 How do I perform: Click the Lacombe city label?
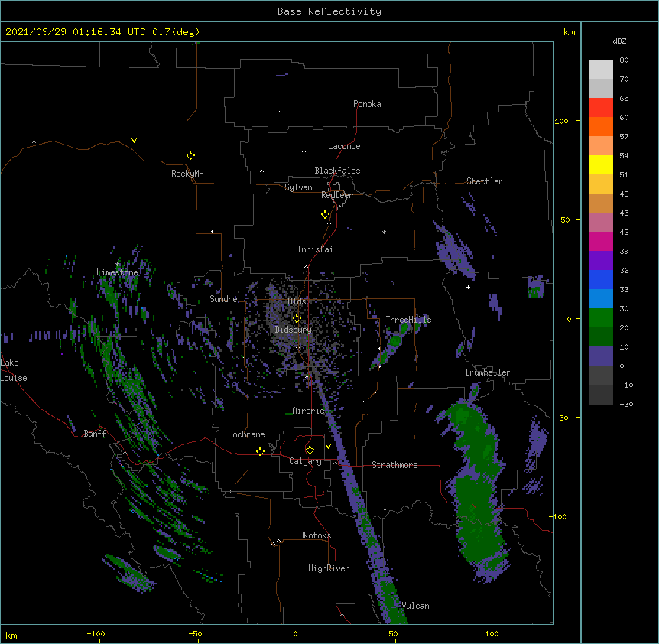[x=344, y=146]
